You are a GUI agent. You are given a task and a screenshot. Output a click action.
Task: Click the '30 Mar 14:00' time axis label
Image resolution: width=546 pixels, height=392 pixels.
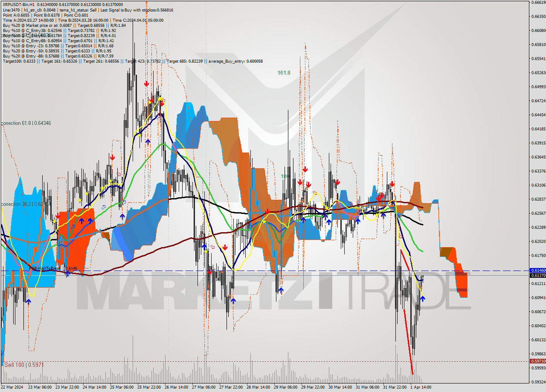tap(340, 387)
